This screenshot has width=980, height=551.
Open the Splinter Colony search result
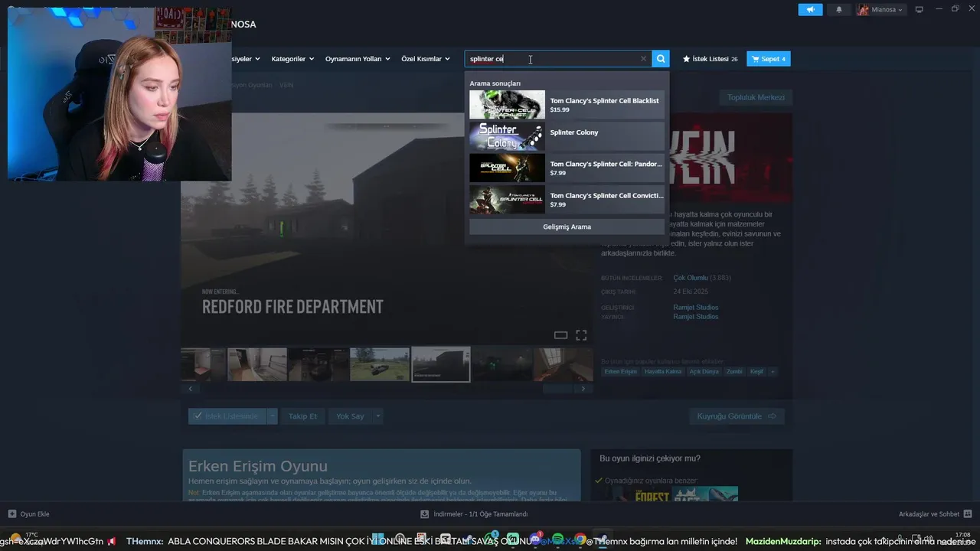567,136
